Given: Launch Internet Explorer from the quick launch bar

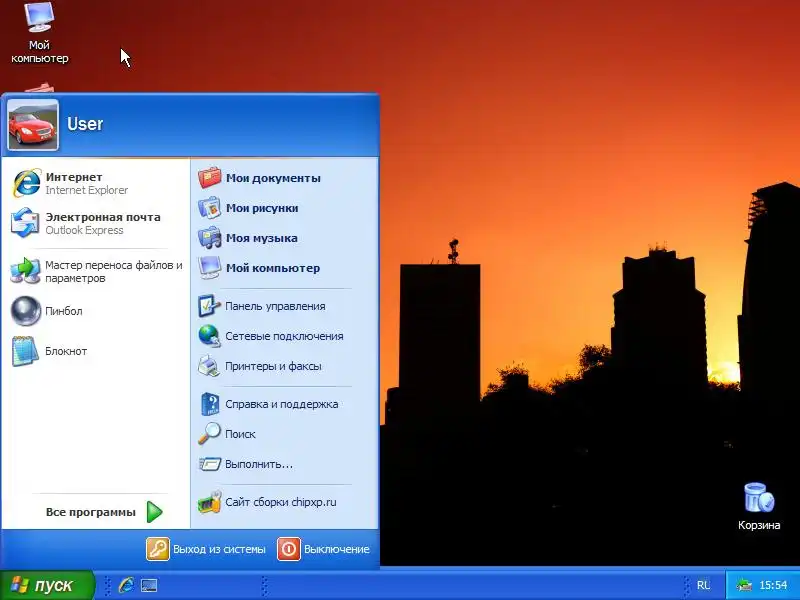Looking at the screenshot, I should pos(127,585).
